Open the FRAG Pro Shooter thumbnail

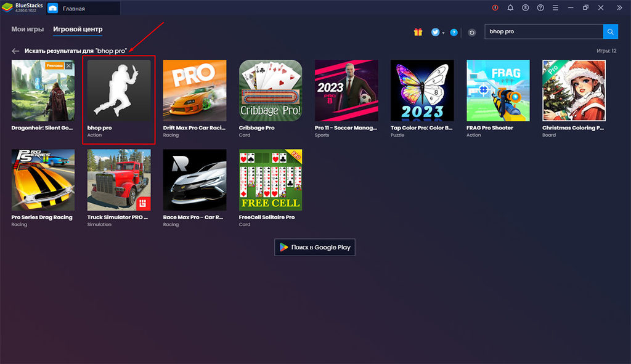point(498,91)
